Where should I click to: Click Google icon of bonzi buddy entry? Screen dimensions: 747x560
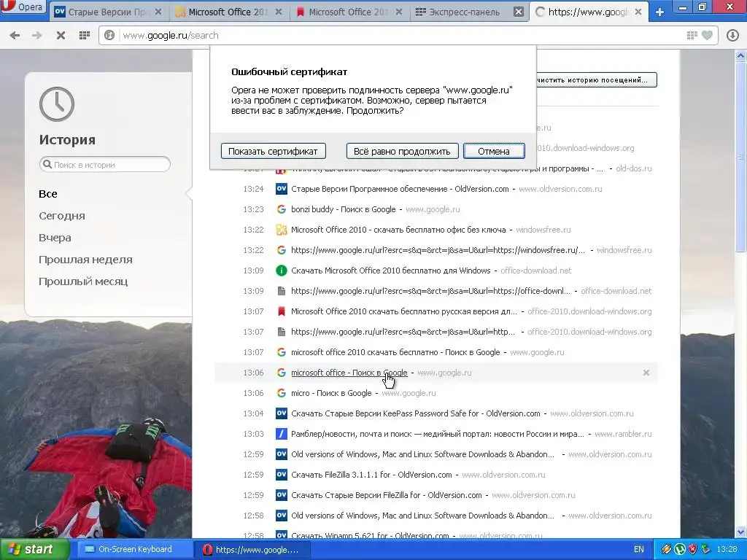coord(282,209)
